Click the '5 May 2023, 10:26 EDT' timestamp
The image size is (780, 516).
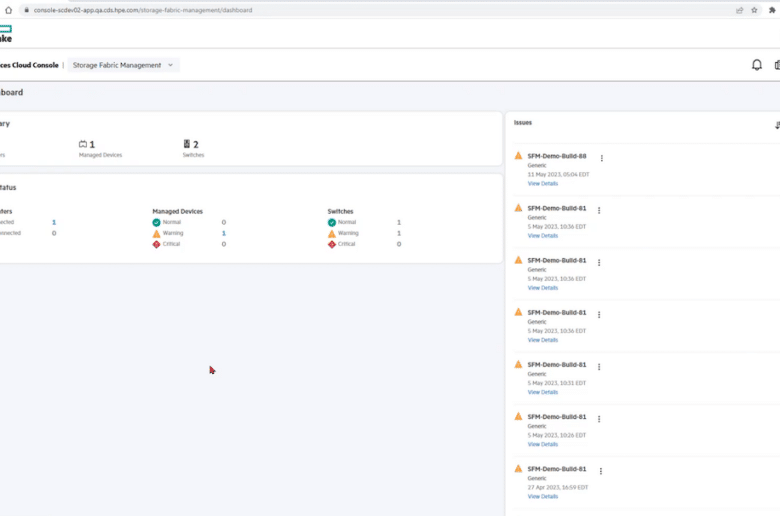pyautogui.click(x=557, y=435)
